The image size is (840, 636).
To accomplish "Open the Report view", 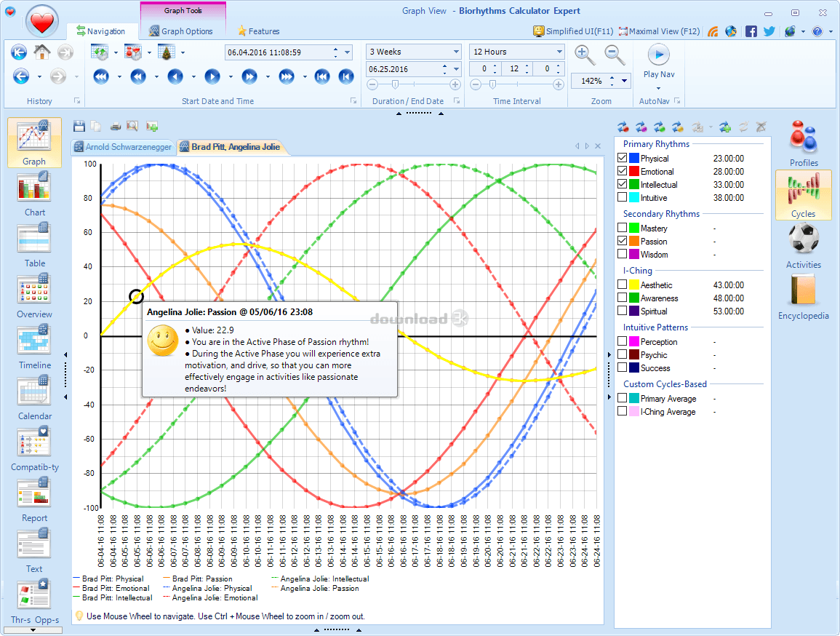I will 34,499.
